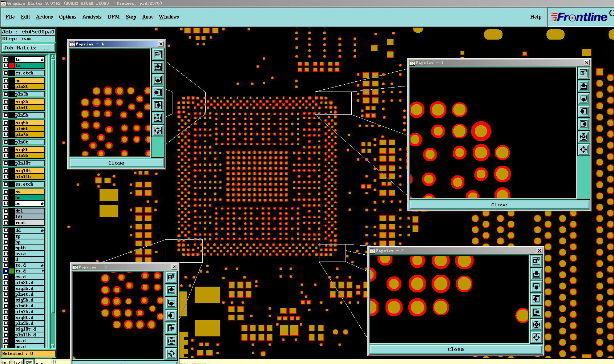Image resolution: width=614 pixels, height=364 pixels.
Task: Toggle checkbox for layer 'ss.etch'
Action: point(6,184)
